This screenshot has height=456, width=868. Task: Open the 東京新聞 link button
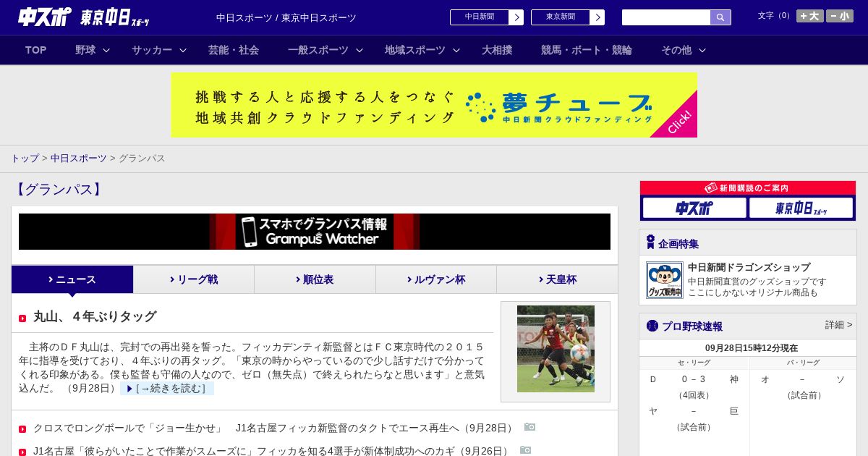[x=561, y=17]
